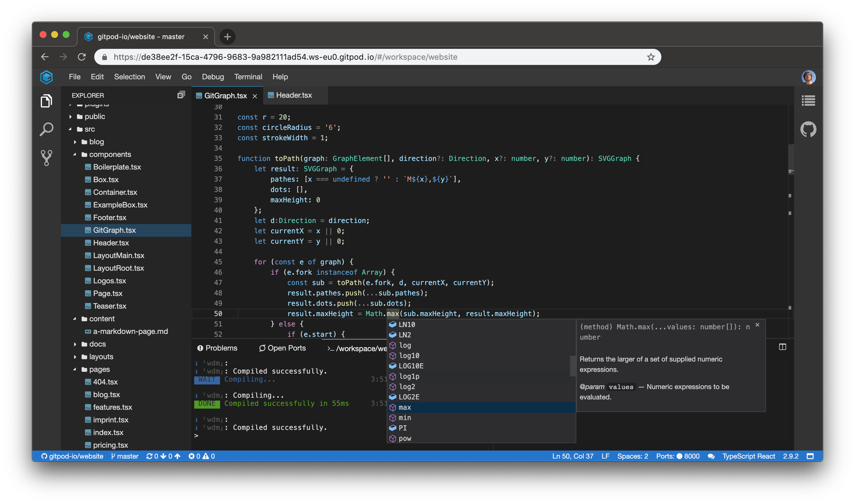Collapse the components folder
This screenshot has width=855, height=504.
point(126,155)
